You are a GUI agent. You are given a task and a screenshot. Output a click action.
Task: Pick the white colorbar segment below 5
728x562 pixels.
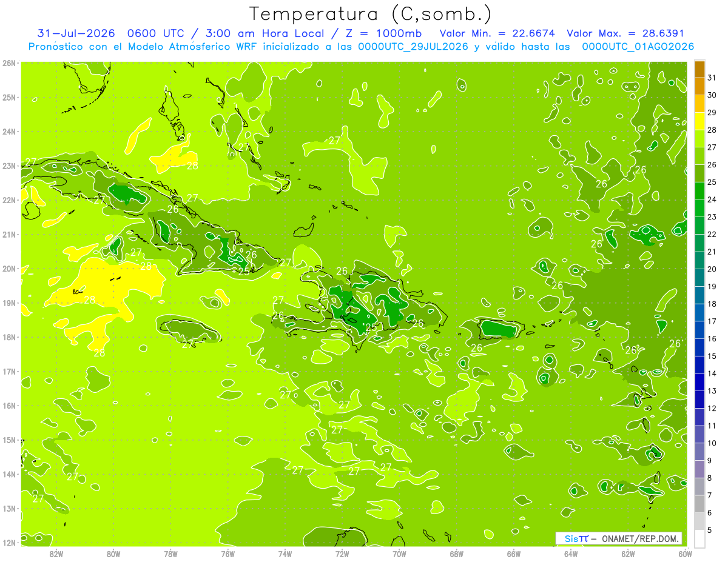700,538
